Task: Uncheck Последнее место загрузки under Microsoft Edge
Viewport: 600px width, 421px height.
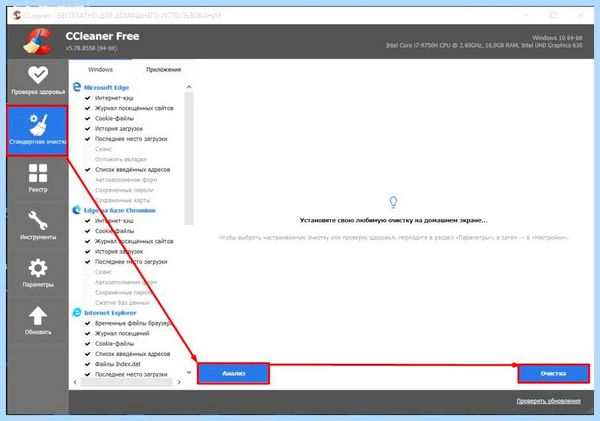Action: (x=88, y=139)
